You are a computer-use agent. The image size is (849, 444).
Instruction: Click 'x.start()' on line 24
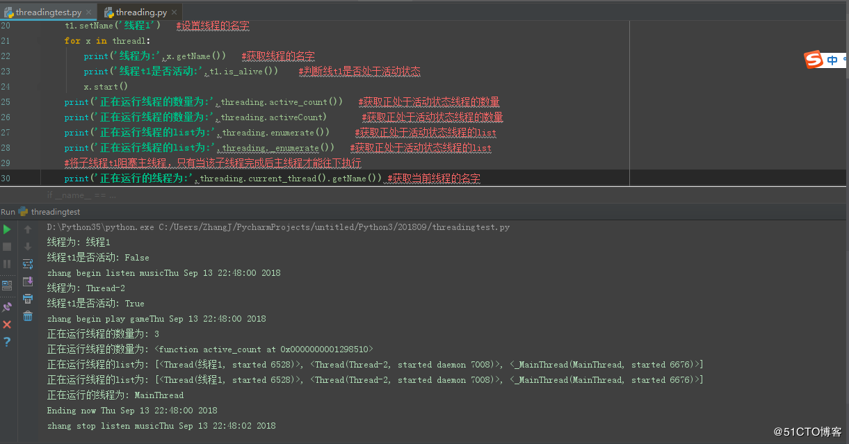(106, 87)
